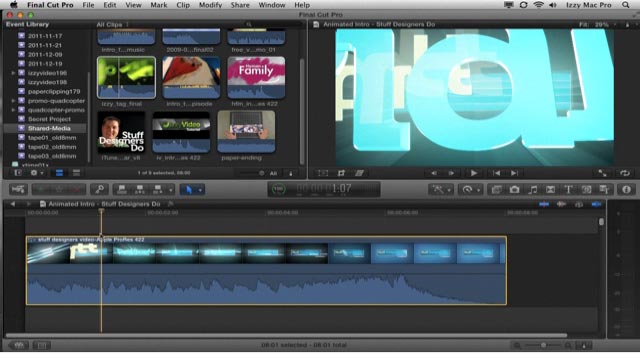Open edit options dropdown arrow
This screenshot has height=360, width=640.
pyautogui.click(x=171, y=189)
